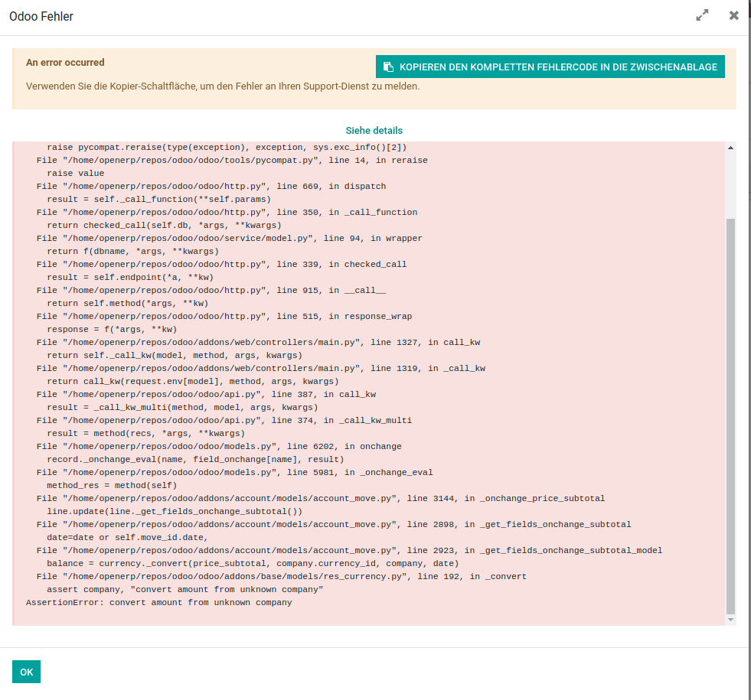Click the line.update(line._get_fields_onchange_subtotal()) line
751x700 pixels.
175,512
